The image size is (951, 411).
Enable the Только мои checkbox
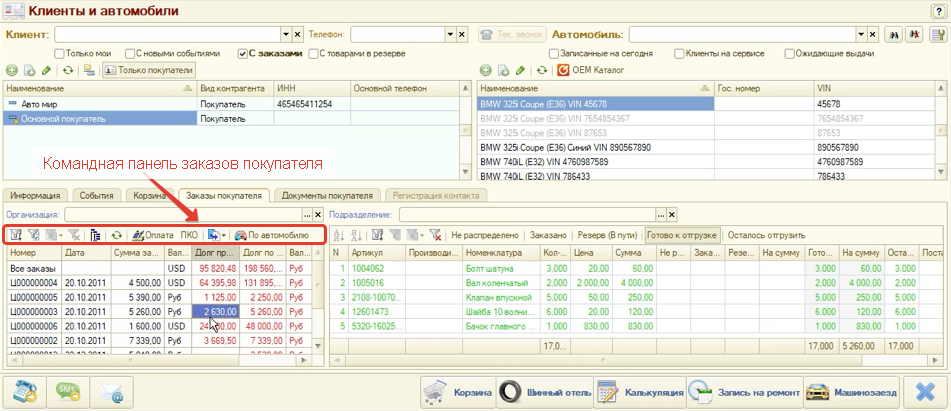click(x=59, y=53)
